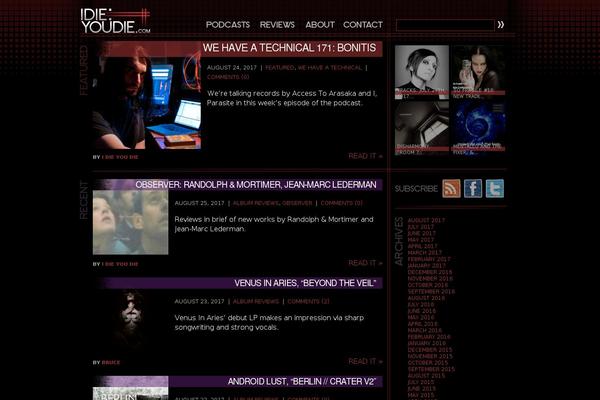Open the Twitter subscribe icon
600x400 pixels.
point(495,188)
